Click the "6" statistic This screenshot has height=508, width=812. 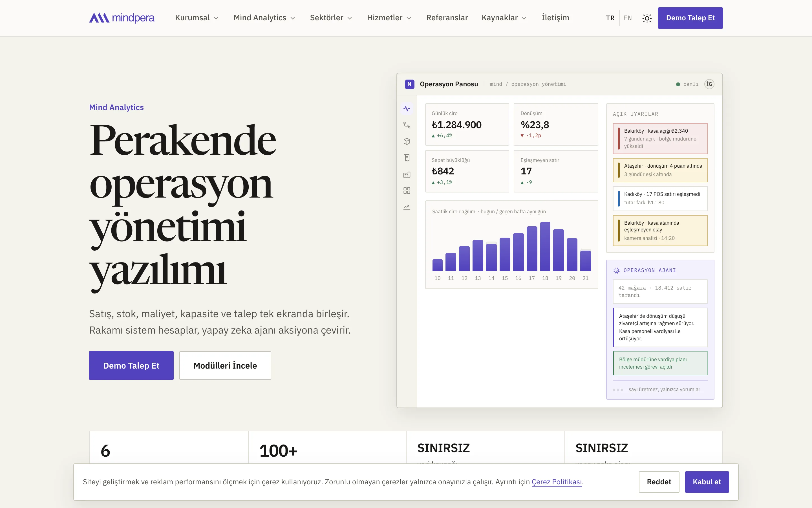coord(105,451)
